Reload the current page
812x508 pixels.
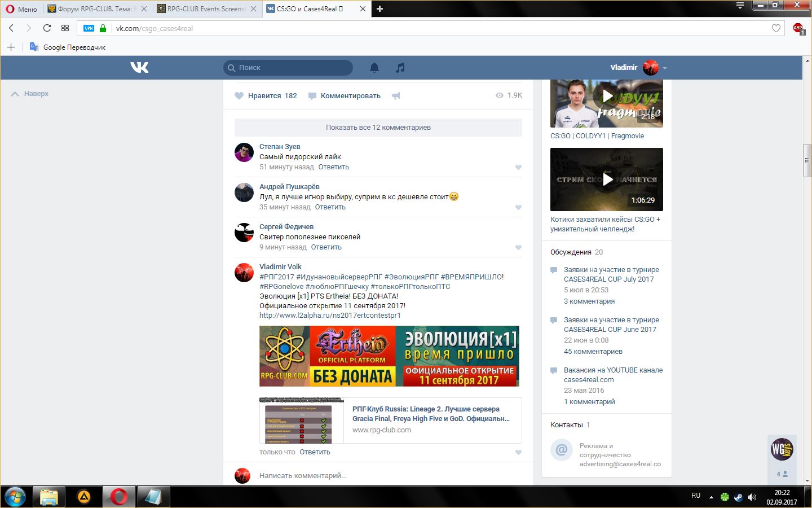(47, 28)
